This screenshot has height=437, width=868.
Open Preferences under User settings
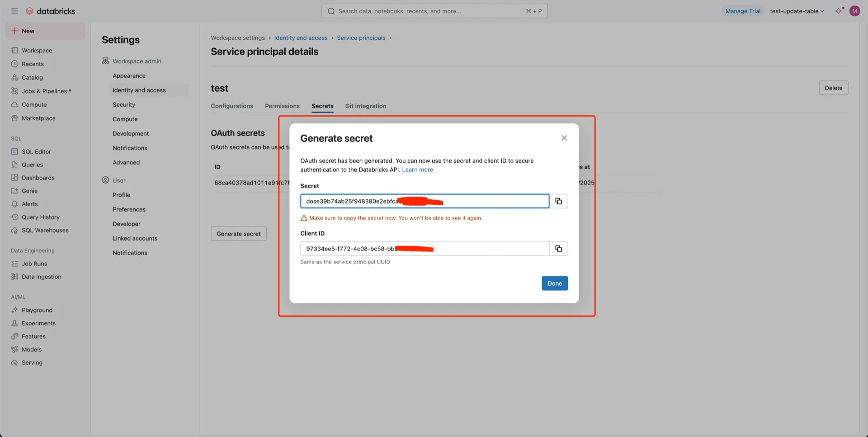[129, 209]
